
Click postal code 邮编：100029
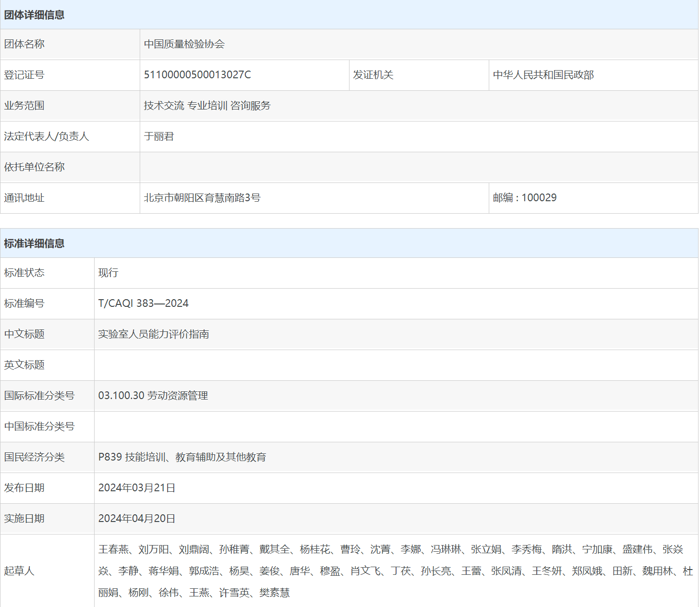coord(525,198)
